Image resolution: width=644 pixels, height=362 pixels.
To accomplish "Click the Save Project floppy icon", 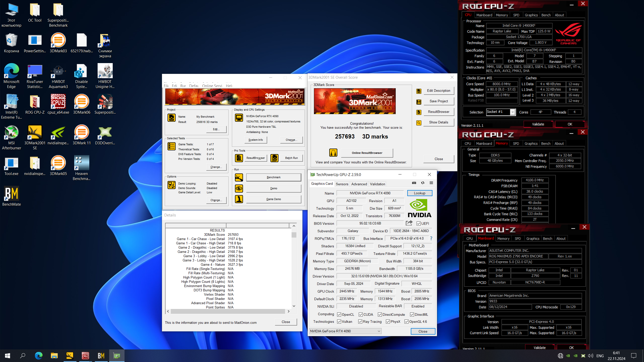I will pyautogui.click(x=419, y=102).
